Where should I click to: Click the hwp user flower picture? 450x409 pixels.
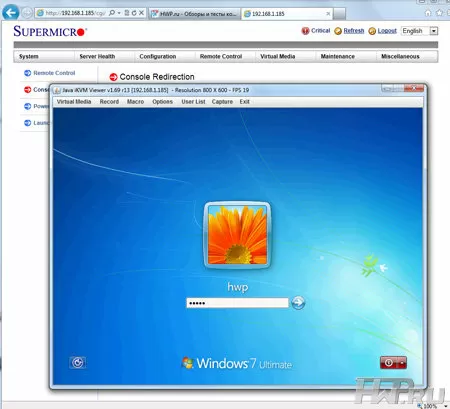(237, 235)
